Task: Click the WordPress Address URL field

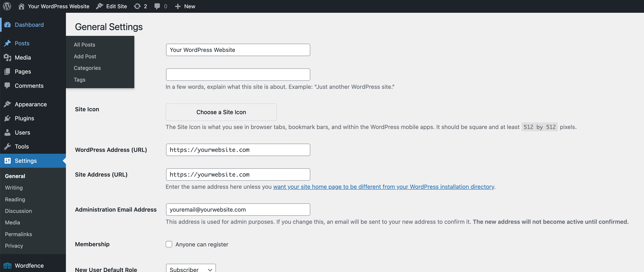Action: [x=238, y=150]
